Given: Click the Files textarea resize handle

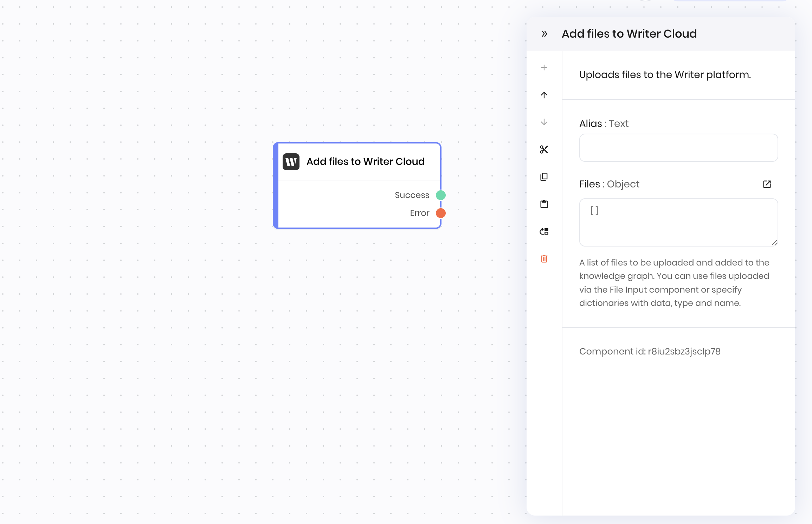Looking at the screenshot, I should (x=774, y=243).
